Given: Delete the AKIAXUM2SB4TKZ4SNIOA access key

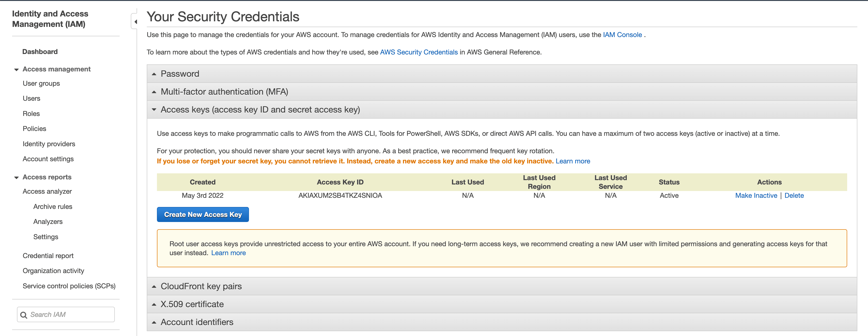Looking at the screenshot, I should coord(794,195).
